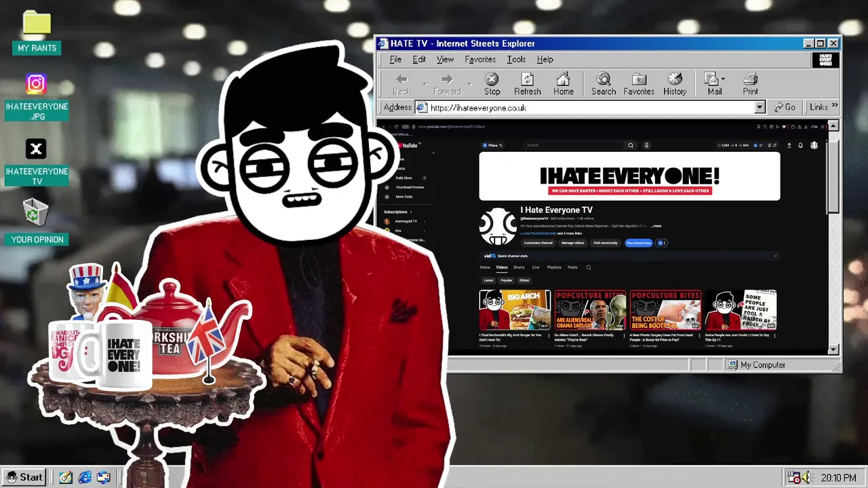Open the Help menu
Viewport: 868px width, 488px height.
(545, 60)
